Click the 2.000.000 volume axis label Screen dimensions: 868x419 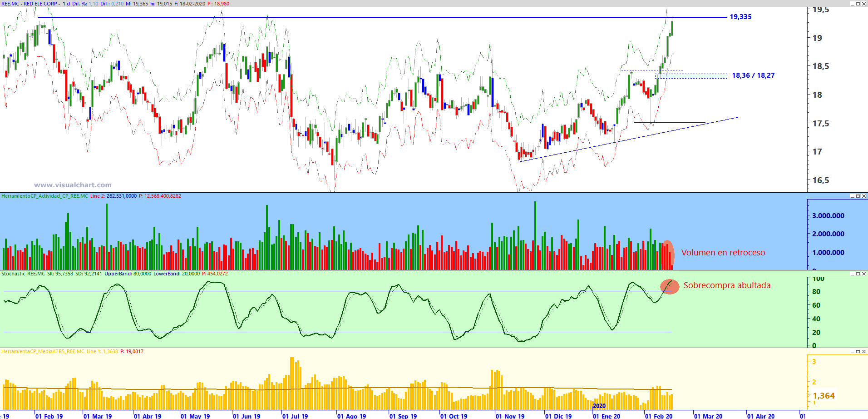(x=828, y=234)
